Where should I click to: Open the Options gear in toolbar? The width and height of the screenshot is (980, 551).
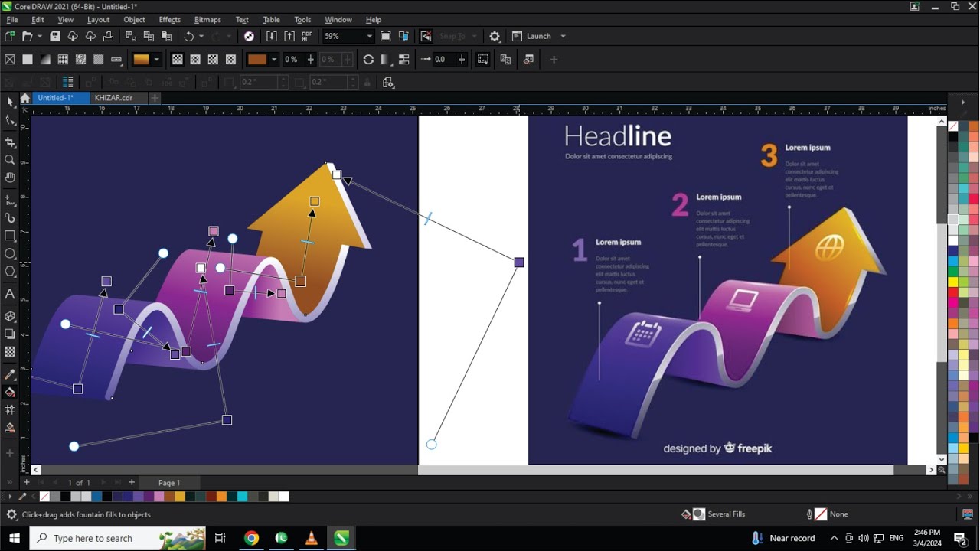pyautogui.click(x=495, y=36)
